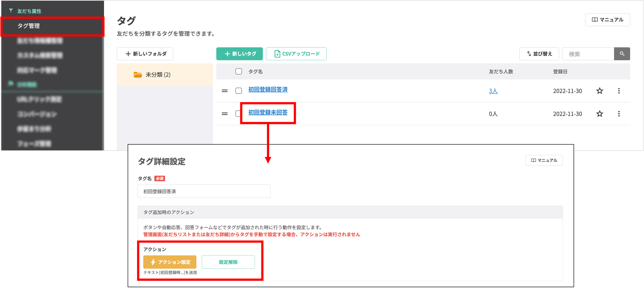Open the 並び替え sort control
This screenshot has width=644, height=288.
pos(539,54)
